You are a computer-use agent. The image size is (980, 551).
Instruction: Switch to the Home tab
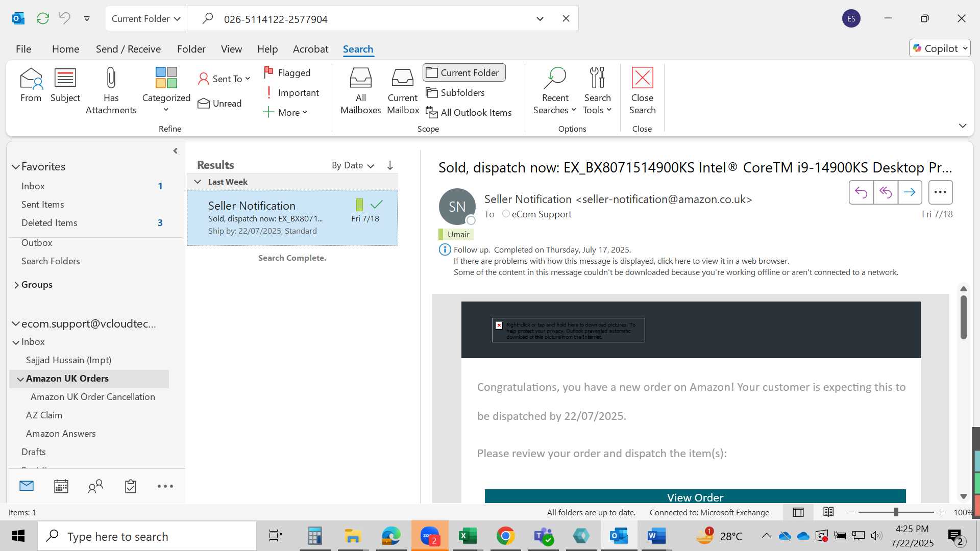pyautogui.click(x=65, y=49)
